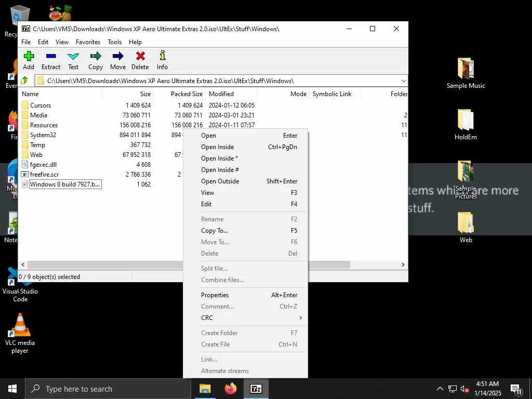Click the Move toolbar icon
532x399 pixels.
118,56
